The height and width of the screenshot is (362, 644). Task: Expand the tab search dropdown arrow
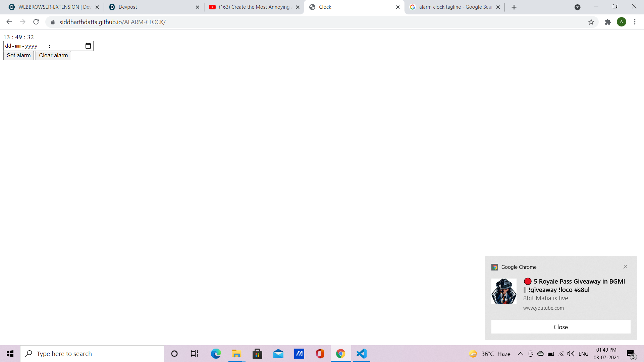click(x=577, y=7)
